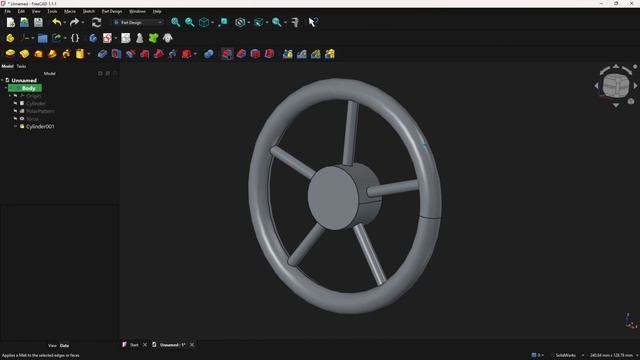Open the Part Design menu

click(112, 11)
